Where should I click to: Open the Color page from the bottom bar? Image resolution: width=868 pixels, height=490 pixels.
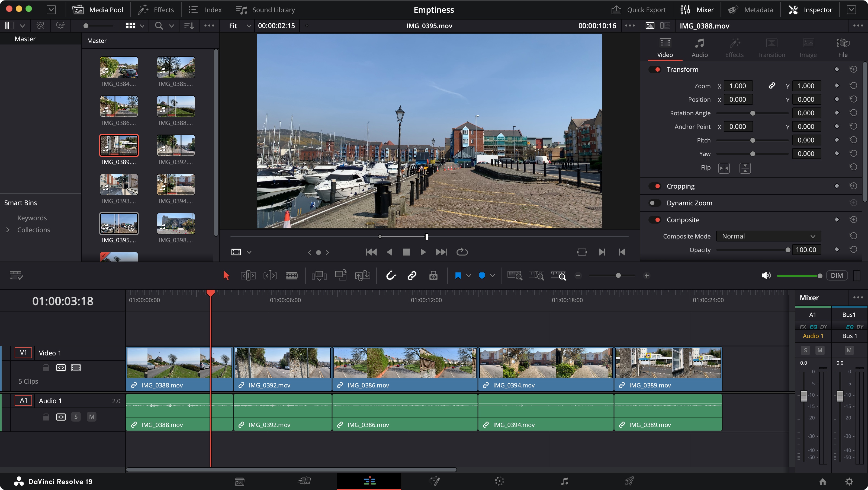[499, 481]
